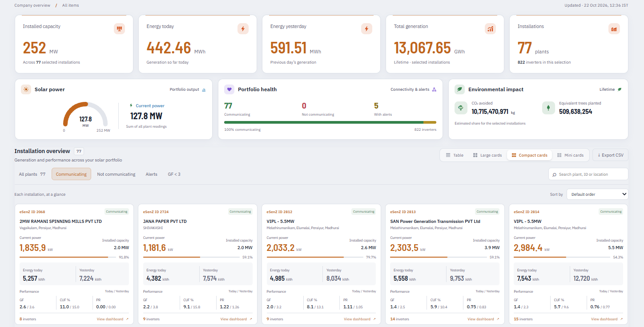This screenshot has height=327, width=644.
Task: Open the Sort by Default order dropdown
Action: (x=597, y=194)
